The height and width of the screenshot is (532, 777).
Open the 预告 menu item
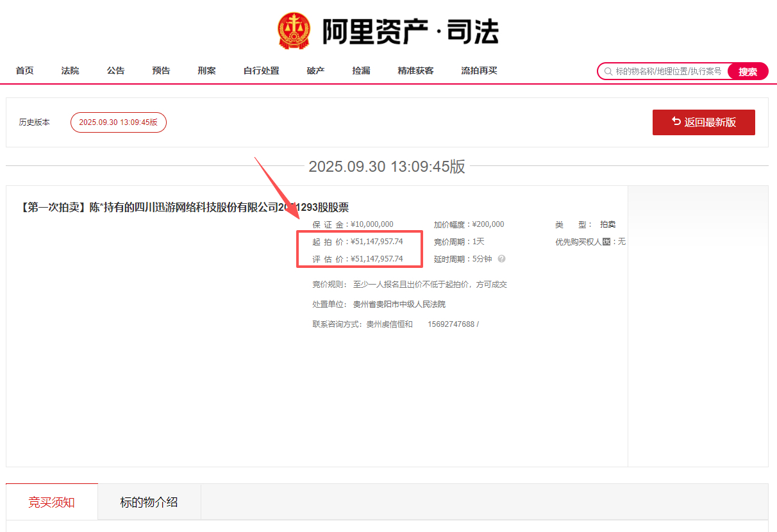click(x=162, y=71)
